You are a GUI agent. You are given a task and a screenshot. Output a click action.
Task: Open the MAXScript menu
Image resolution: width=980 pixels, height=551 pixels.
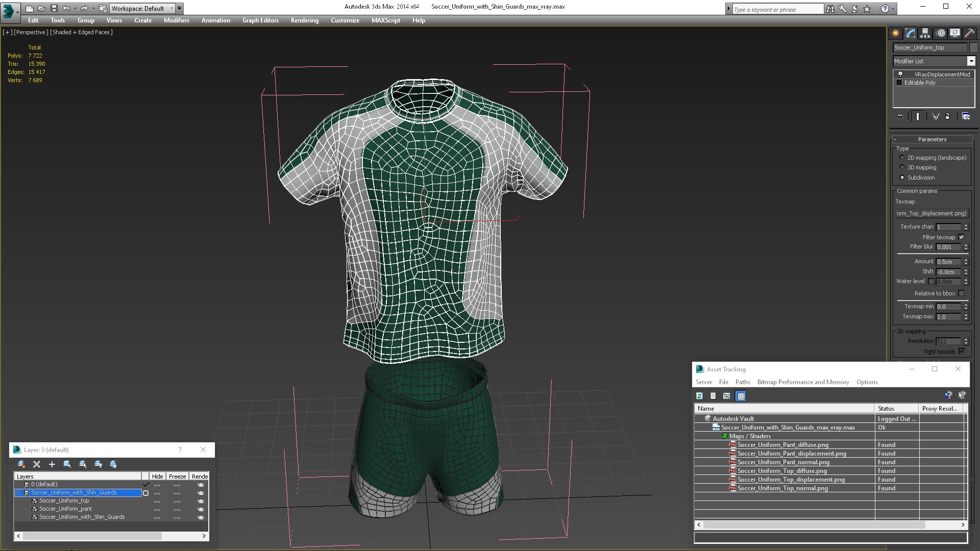386,20
